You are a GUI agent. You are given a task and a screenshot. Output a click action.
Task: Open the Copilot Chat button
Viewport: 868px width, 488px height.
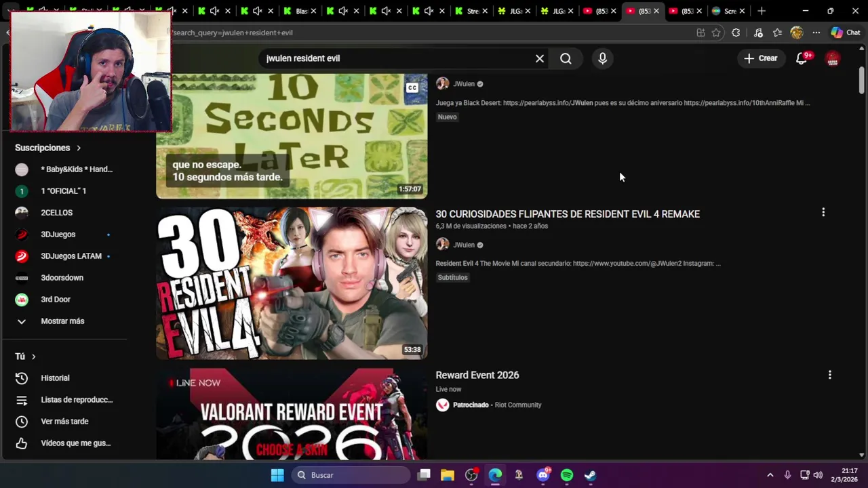[846, 33]
